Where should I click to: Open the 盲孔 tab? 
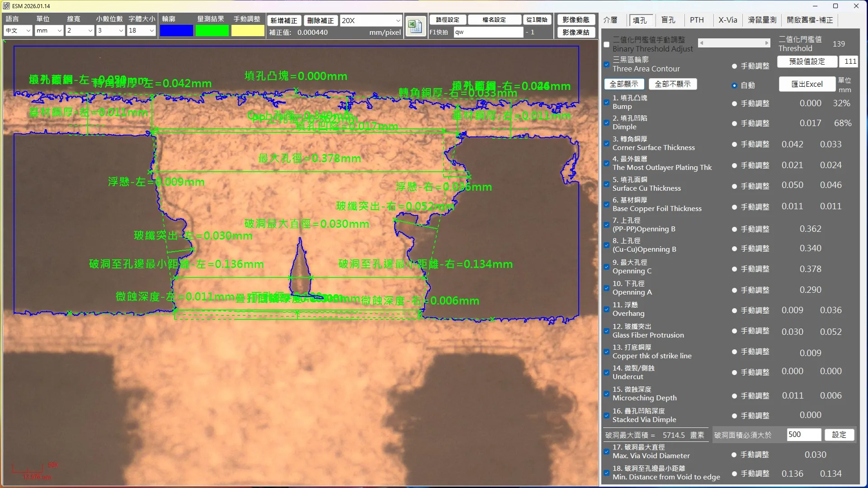668,20
